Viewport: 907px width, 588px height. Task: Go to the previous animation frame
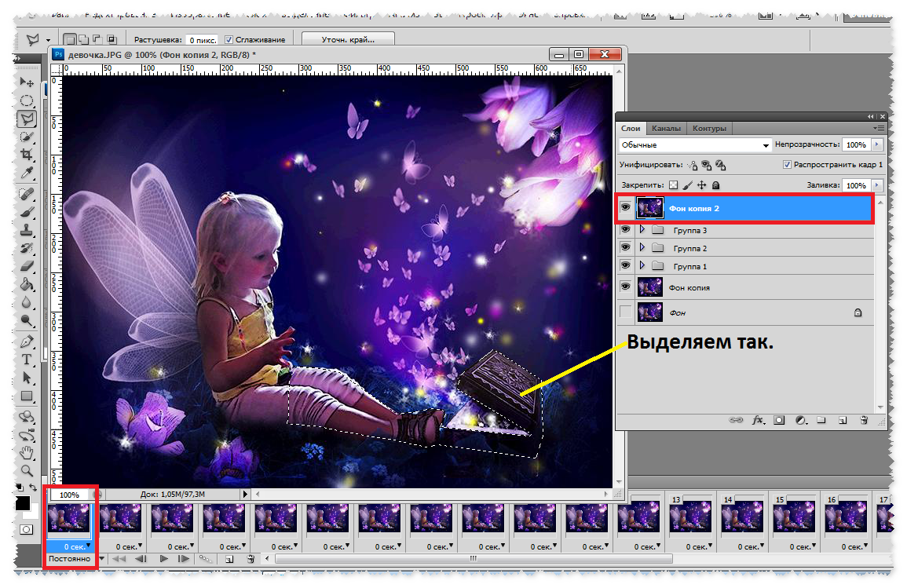coord(141,559)
